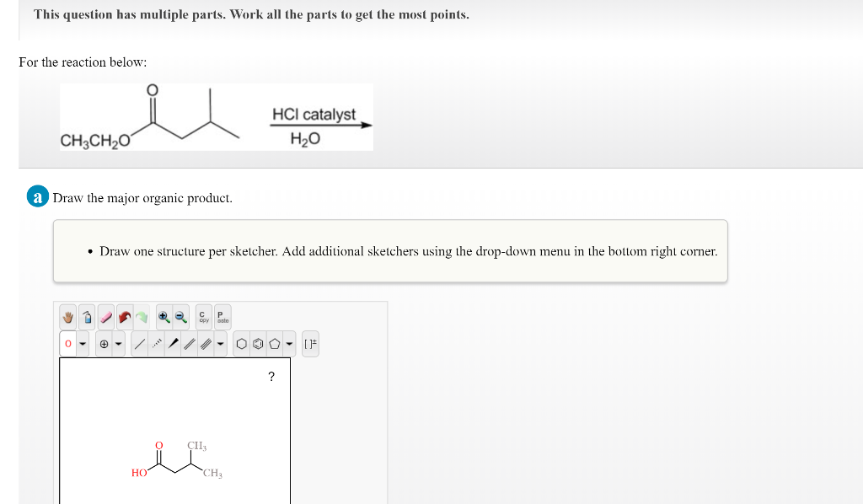Image resolution: width=863 pixels, height=504 pixels.
Task: Open the charge tool dropdown menu
Action: (118, 343)
